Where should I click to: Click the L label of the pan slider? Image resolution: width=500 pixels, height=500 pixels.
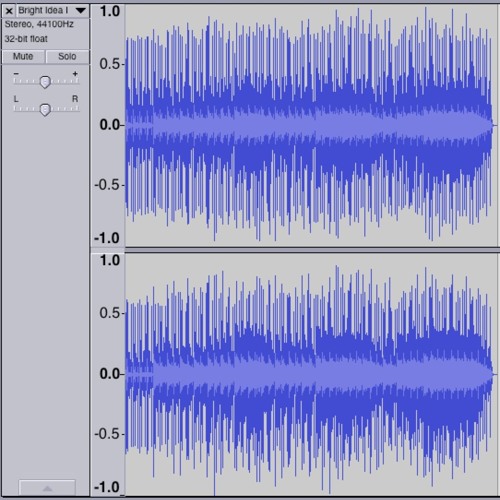pyautogui.click(x=16, y=99)
